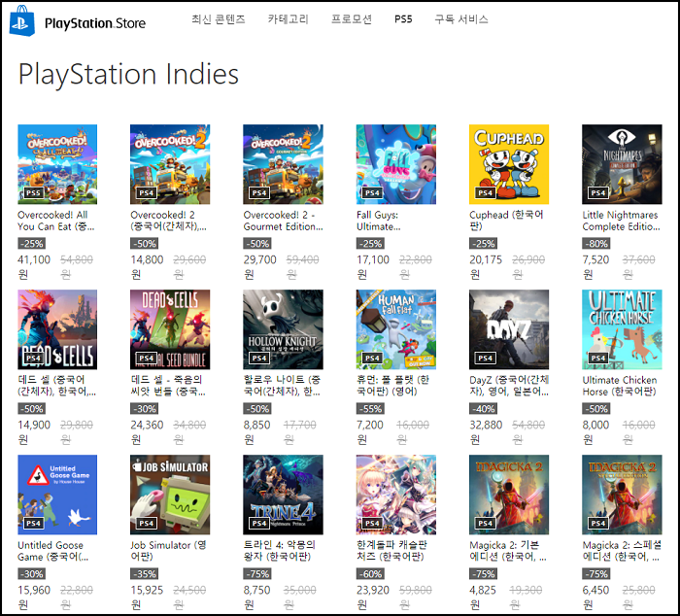Go to the PS5 section

point(403,19)
